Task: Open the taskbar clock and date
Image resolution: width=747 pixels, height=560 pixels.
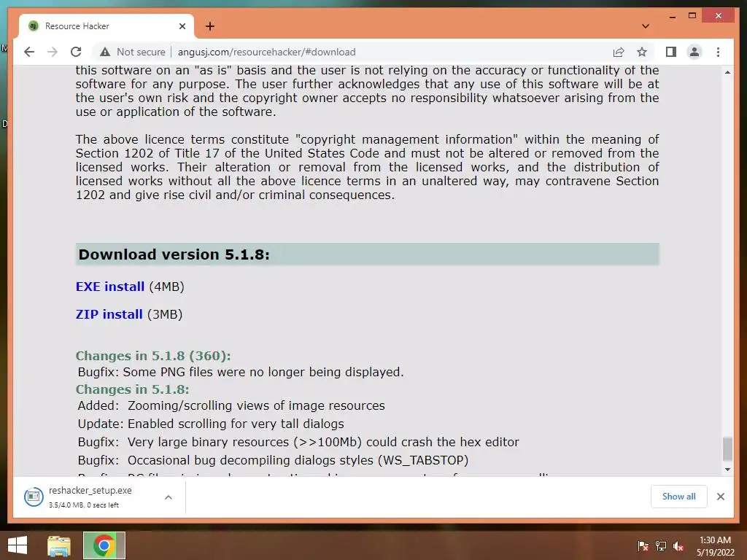Action: pos(715,546)
